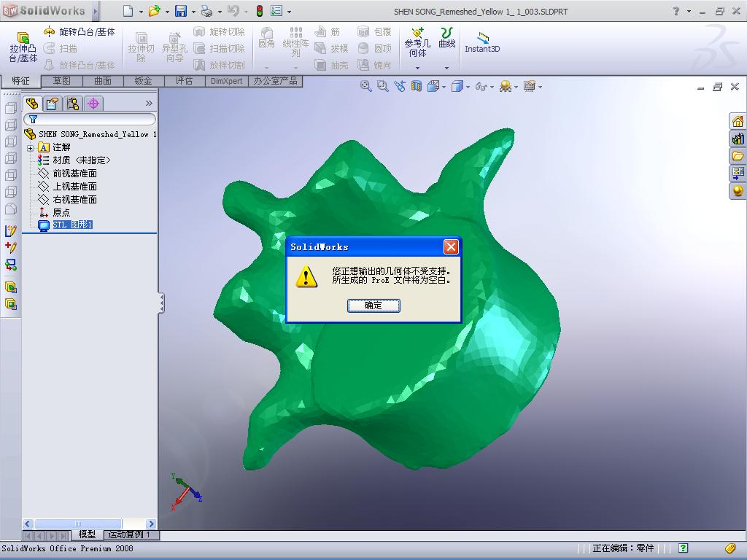747x560 pixels.
Task: Click the Save icon
Action: (181, 11)
